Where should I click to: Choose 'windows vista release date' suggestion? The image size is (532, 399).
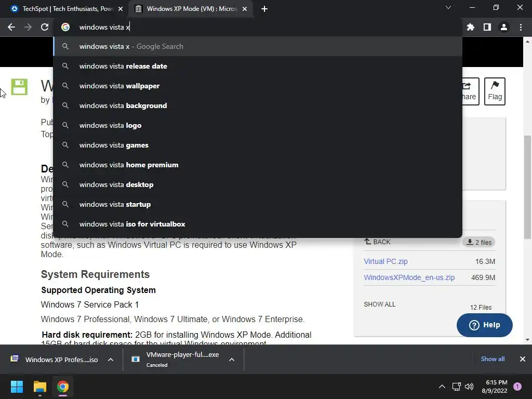(258, 66)
